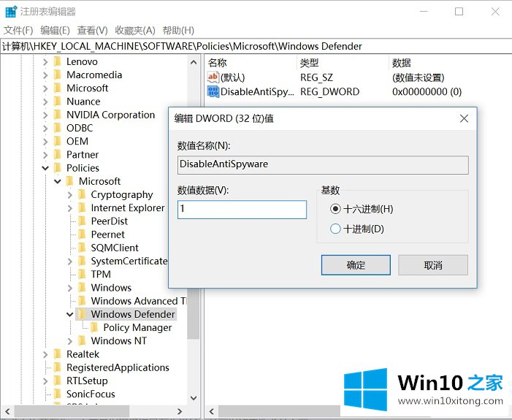The image size is (512, 420).
Task: Click the RegisteredApplications folder icon
Action: click(x=58, y=367)
